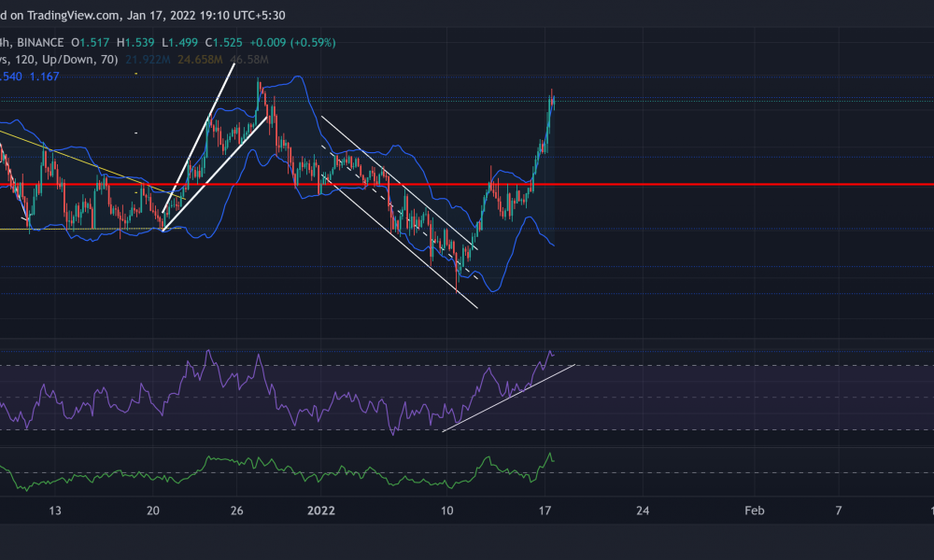
Task: Click the 24 date label on time axis
Action: [x=643, y=511]
